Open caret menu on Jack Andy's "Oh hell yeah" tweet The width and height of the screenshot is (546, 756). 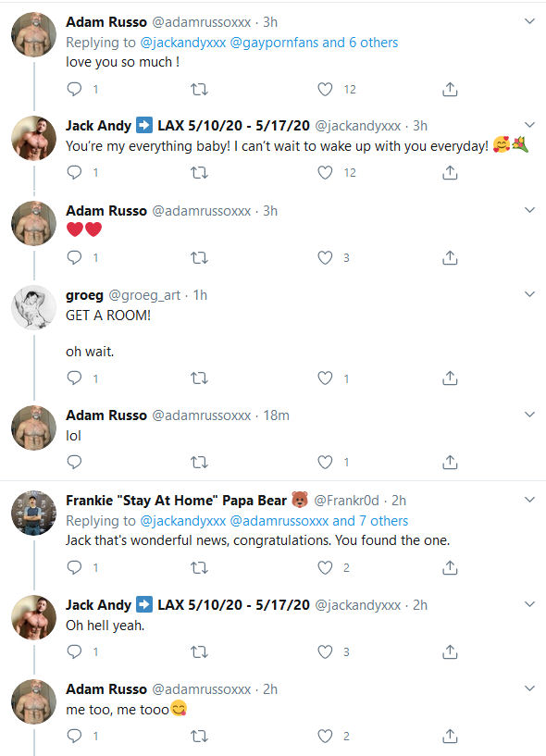click(529, 604)
